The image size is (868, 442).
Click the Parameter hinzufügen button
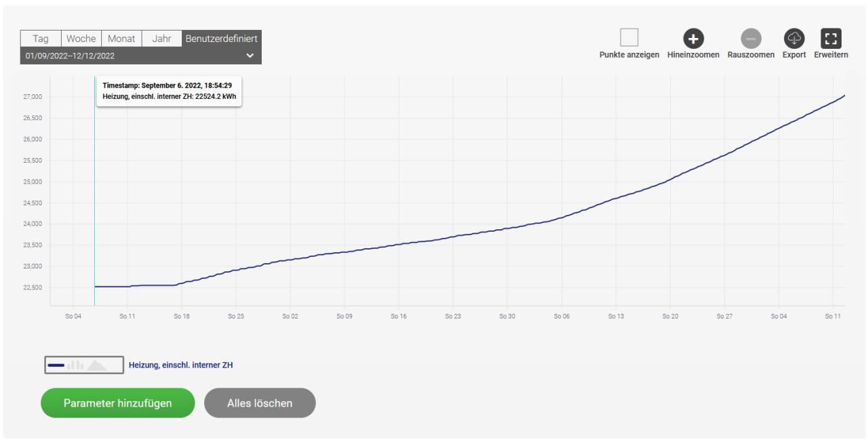[x=117, y=403]
